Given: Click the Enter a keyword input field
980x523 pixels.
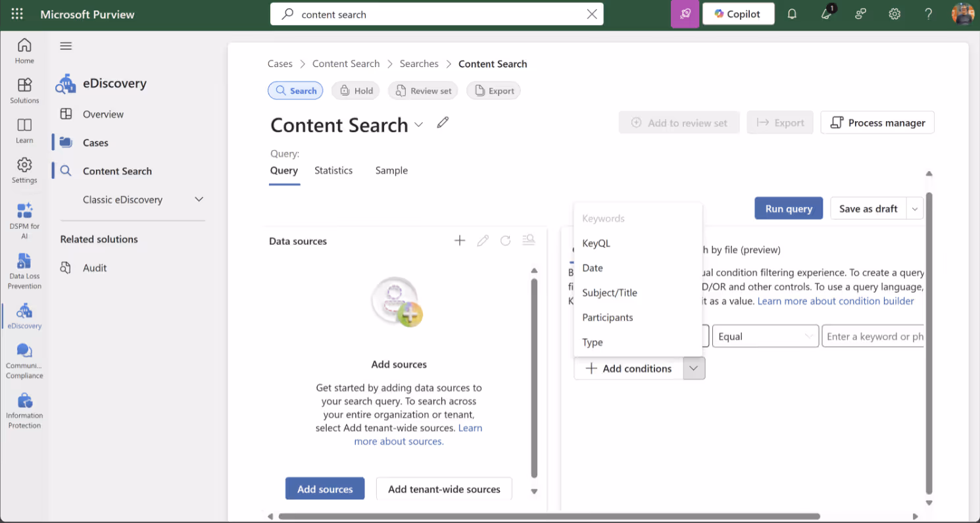Looking at the screenshot, I should 873,336.
